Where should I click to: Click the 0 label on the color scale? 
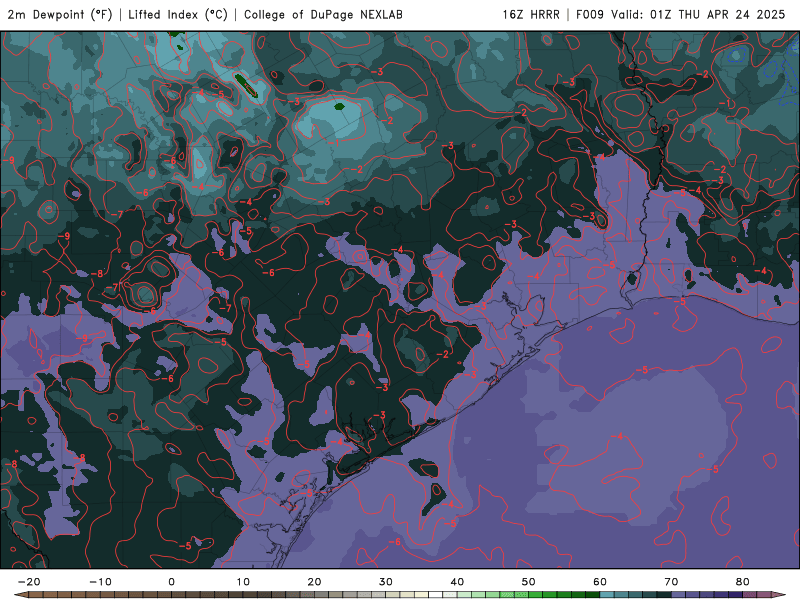click(x=171, y=582)
